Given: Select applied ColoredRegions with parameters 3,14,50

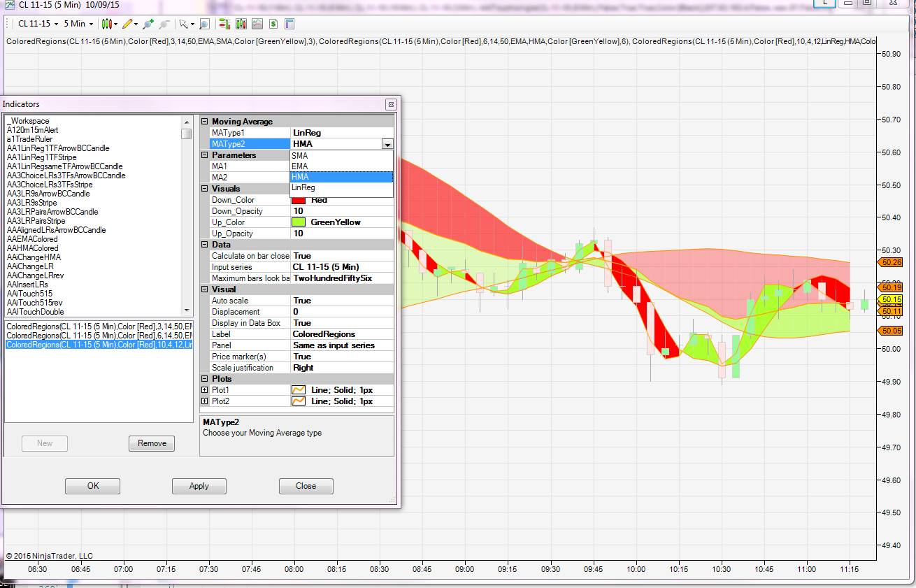Looking at the screenshot, I should pyautogui.click(x=99, y=327).
